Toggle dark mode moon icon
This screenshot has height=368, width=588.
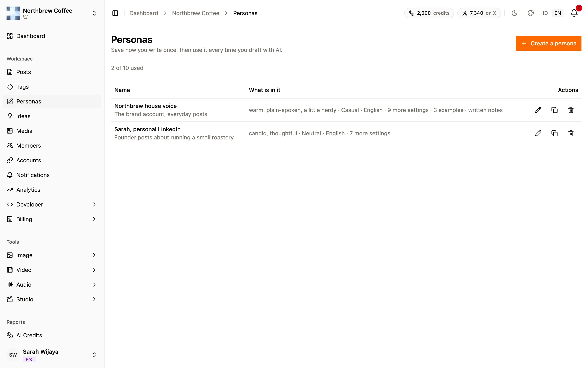514,13
